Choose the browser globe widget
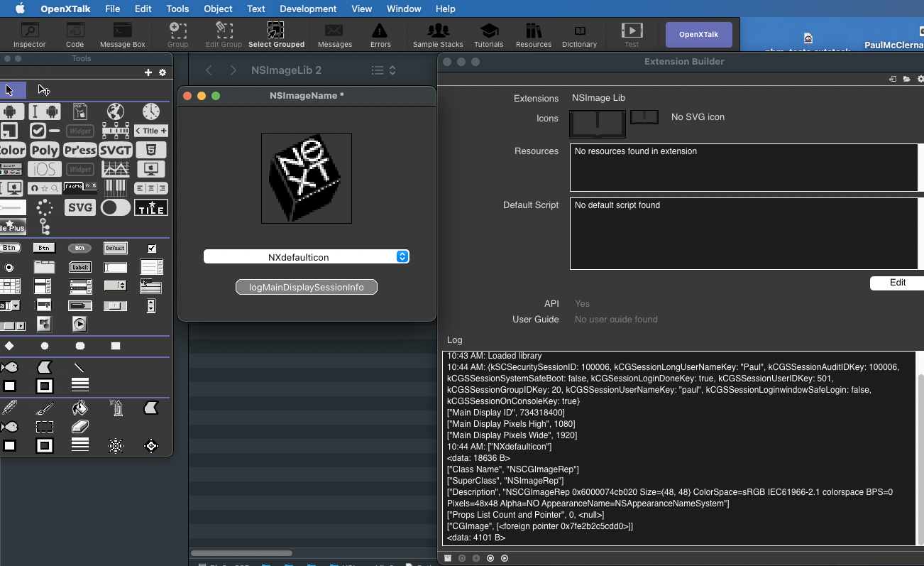Screen dimensions: 924x566 (116, 111)
